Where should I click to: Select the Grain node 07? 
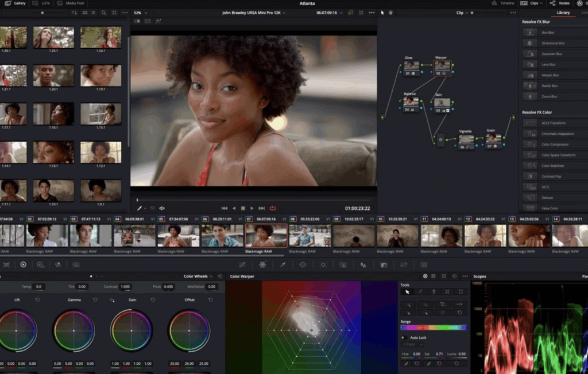click(x=493, y=141)
